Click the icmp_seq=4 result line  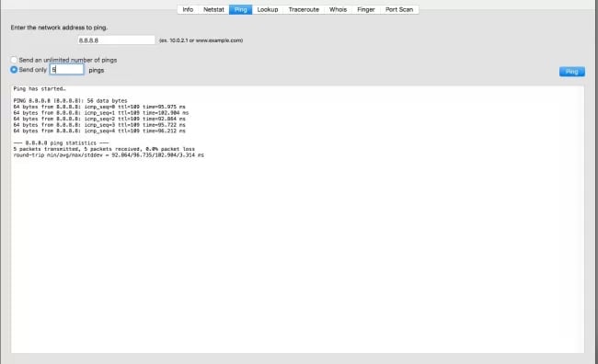click(99, 131)
